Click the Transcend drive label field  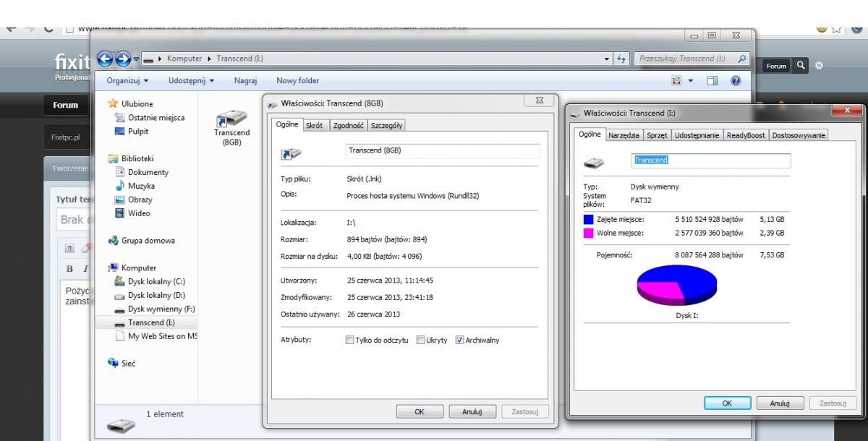[x=710, y=160]
